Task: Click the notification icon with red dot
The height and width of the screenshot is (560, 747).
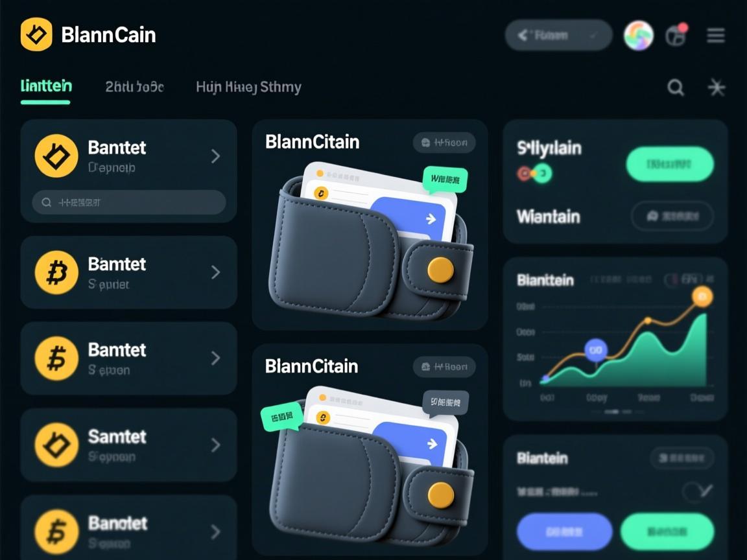Action: click(676, 35)
